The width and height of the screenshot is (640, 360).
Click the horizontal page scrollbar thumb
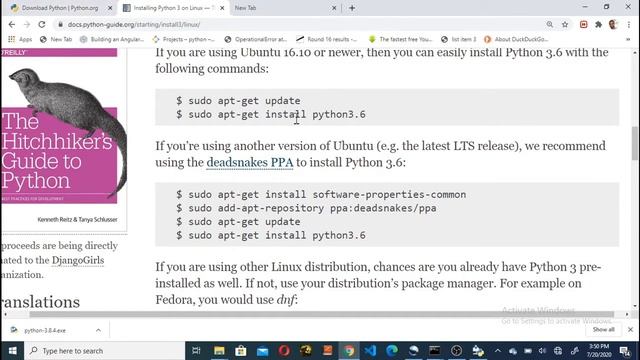tap(322, 314)
